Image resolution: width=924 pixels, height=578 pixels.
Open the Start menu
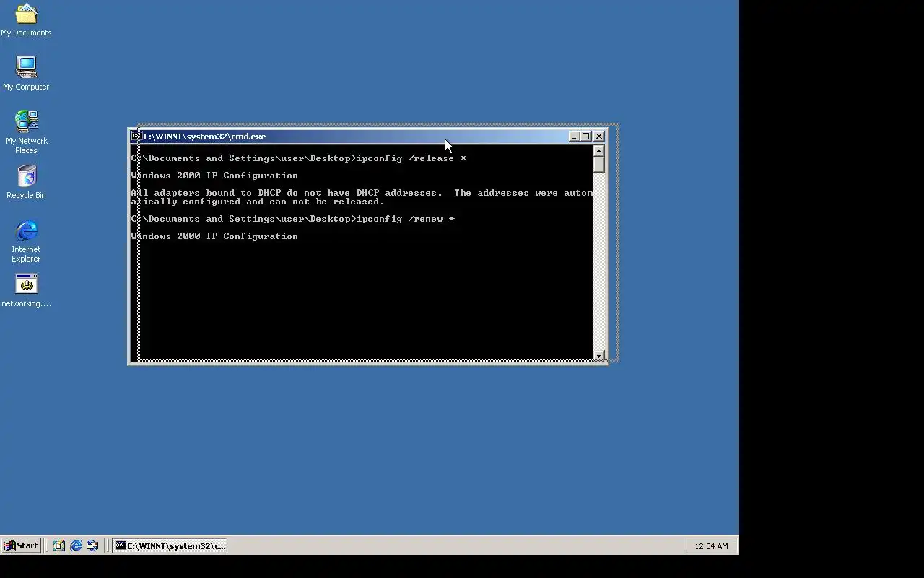[x=21, y=545]
